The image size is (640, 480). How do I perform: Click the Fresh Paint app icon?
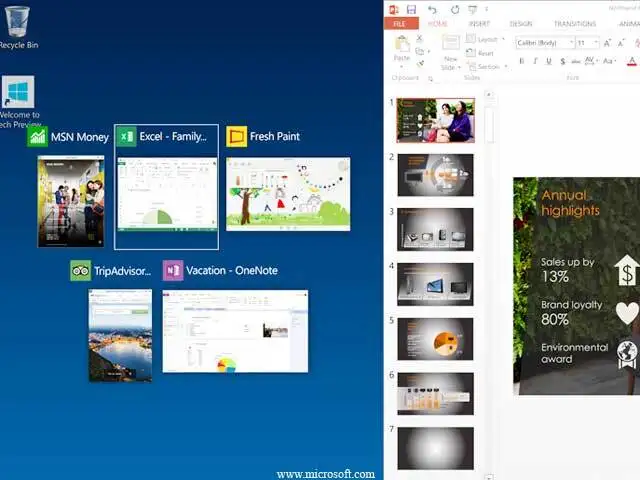point(237,136)
